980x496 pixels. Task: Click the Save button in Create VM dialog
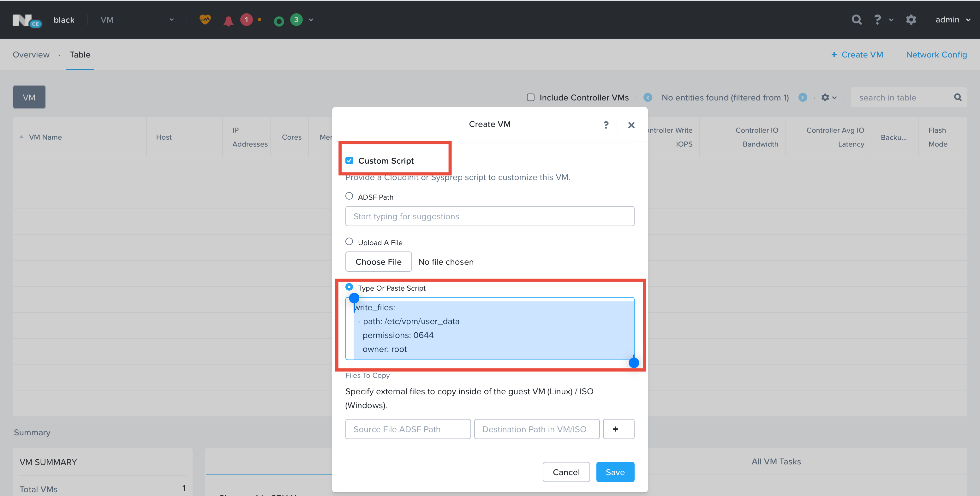[x=615, y=472]
